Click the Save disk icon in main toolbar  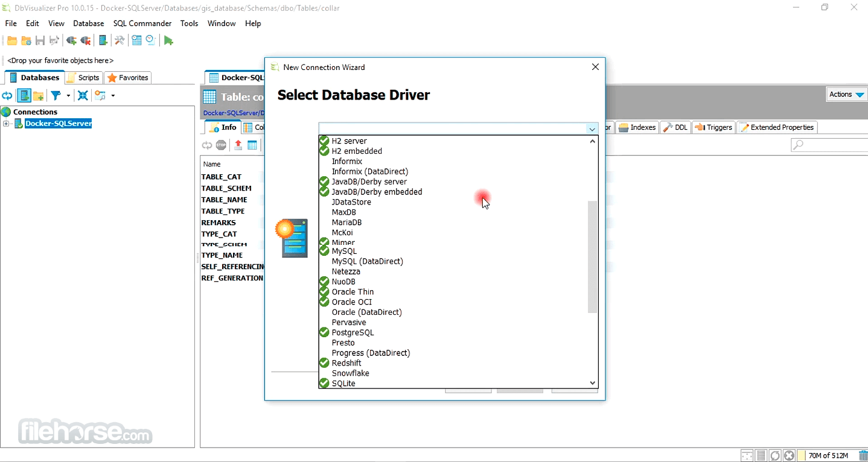[40, 40]
